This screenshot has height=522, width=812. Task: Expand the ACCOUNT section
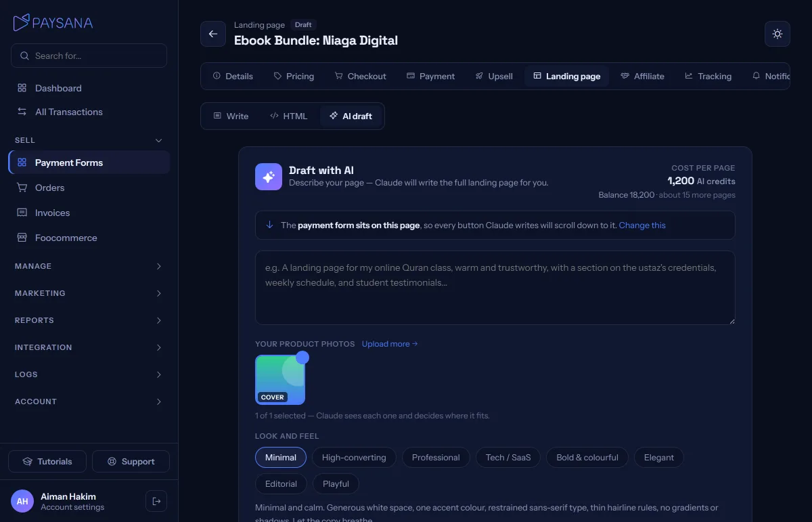point(89,401)
